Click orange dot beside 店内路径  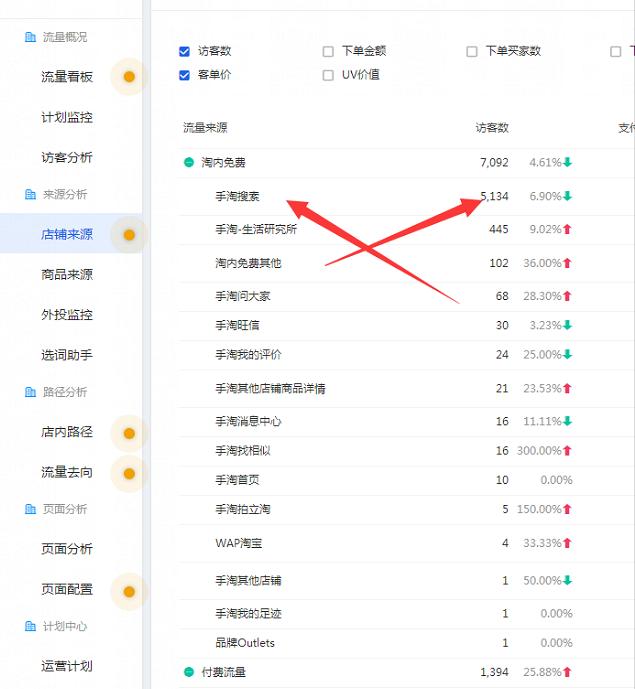[x=129, y=433]
